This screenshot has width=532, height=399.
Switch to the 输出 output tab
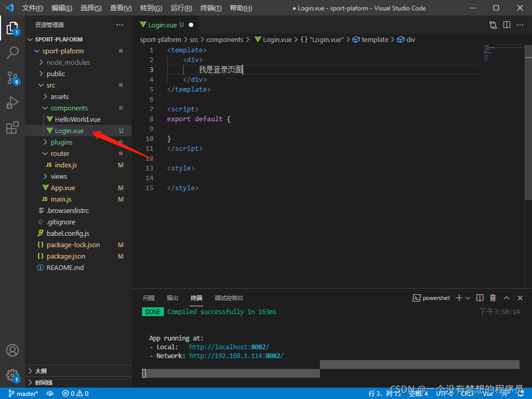click(172, 298)
